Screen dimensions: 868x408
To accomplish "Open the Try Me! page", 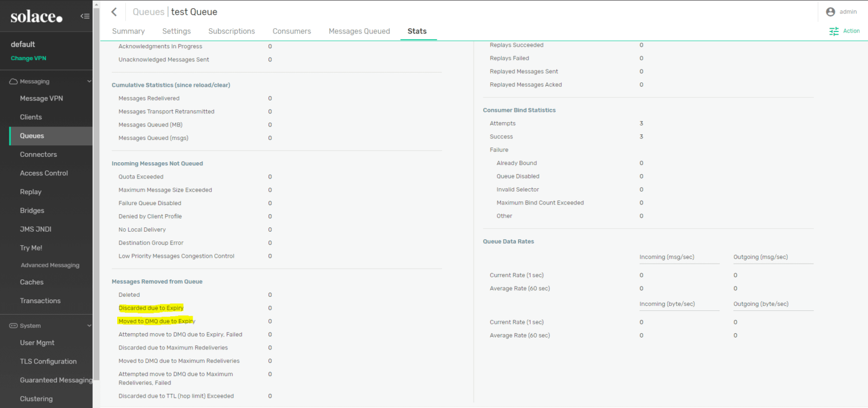I will (x=31, y=248).
